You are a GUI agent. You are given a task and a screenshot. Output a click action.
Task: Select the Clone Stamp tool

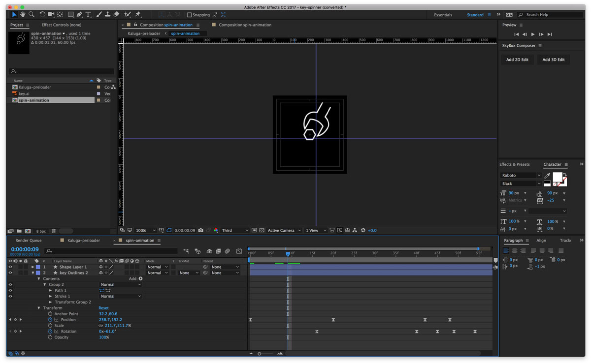coord(107,15)
